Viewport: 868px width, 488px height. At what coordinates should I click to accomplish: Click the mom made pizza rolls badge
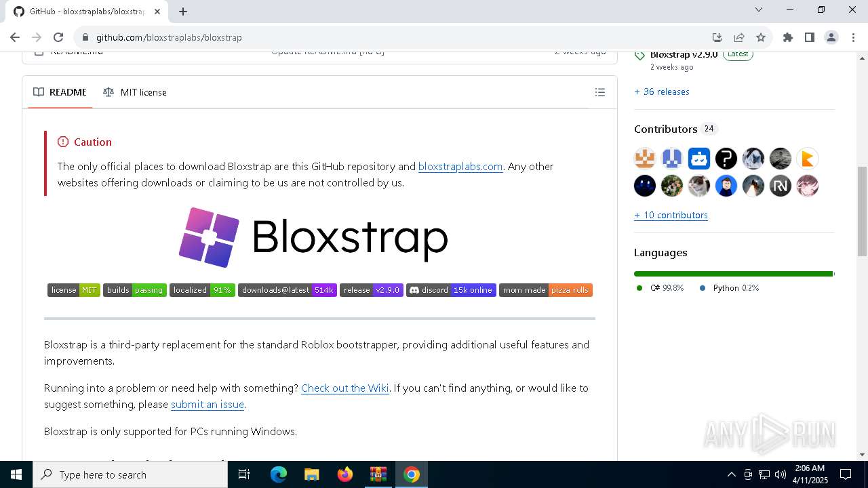pyautogui.click(x=546, y=290)
